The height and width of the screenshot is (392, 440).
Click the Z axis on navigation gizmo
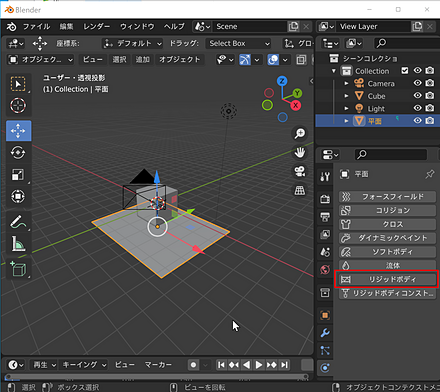[282, 81]
